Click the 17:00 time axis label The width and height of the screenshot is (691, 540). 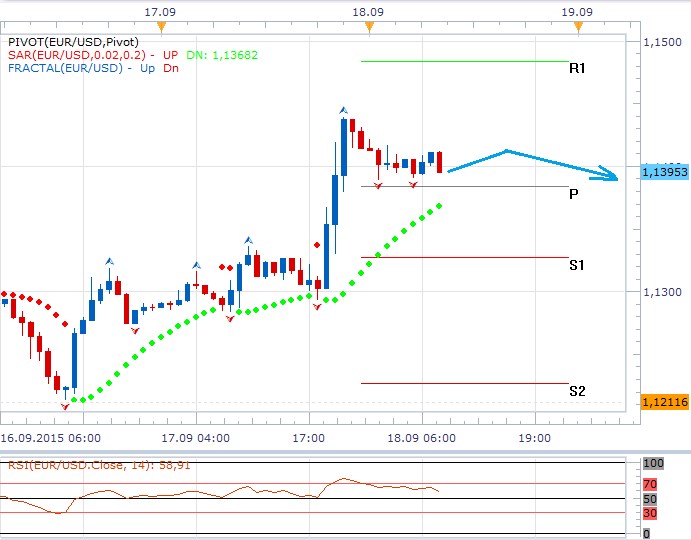click(308, 438)
